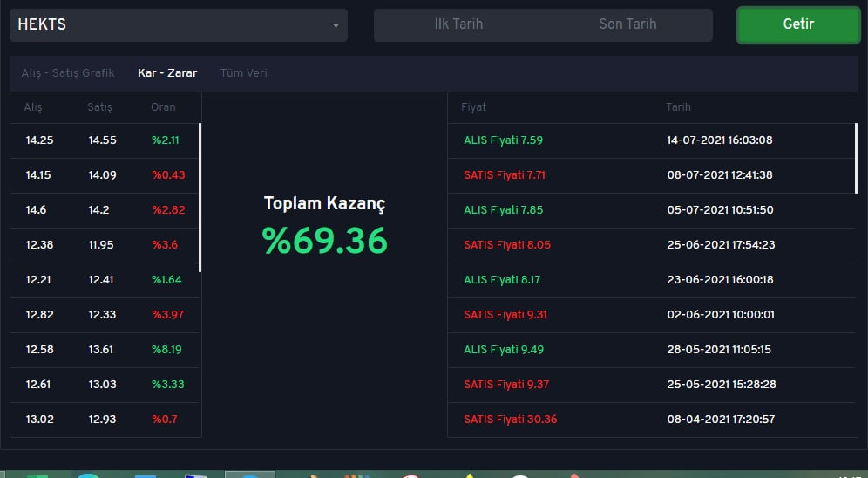This screenshot has width=868, height=478.
Task: Click date 08-07-2021 12:41:38
Action: click(720, 175)
